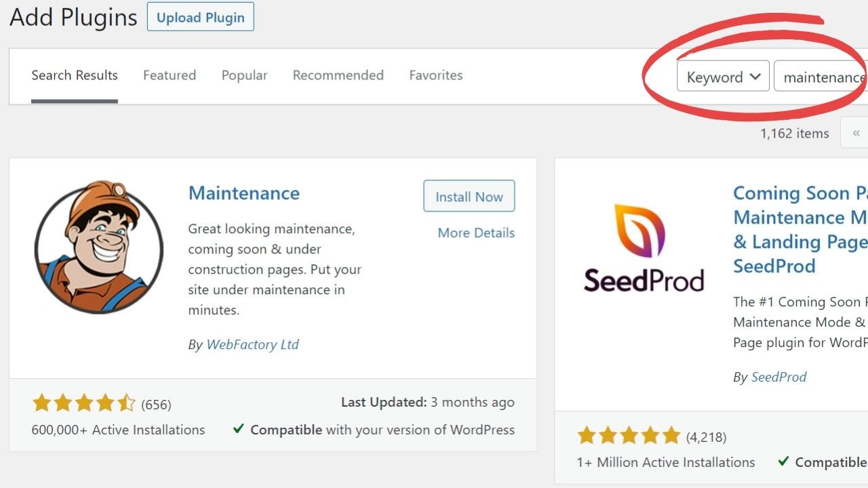Click the Upload Plugin button
The width and height of the screenshot is (868, 488).
(x=200, y=17)
